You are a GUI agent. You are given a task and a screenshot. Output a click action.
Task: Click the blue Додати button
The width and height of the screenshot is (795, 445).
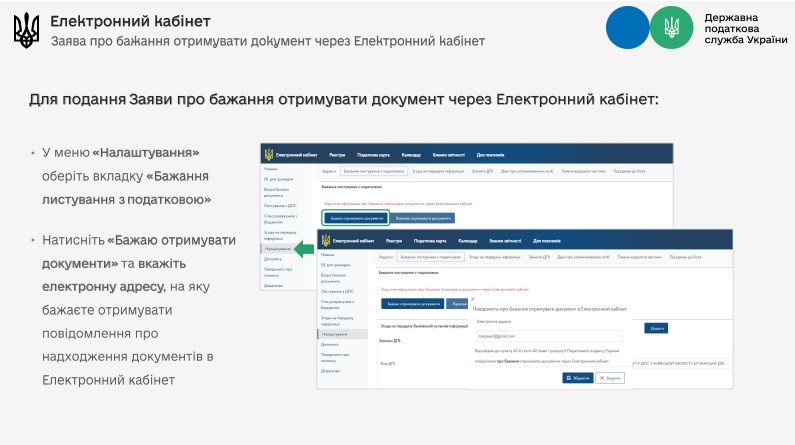click(x=656, y=327)
